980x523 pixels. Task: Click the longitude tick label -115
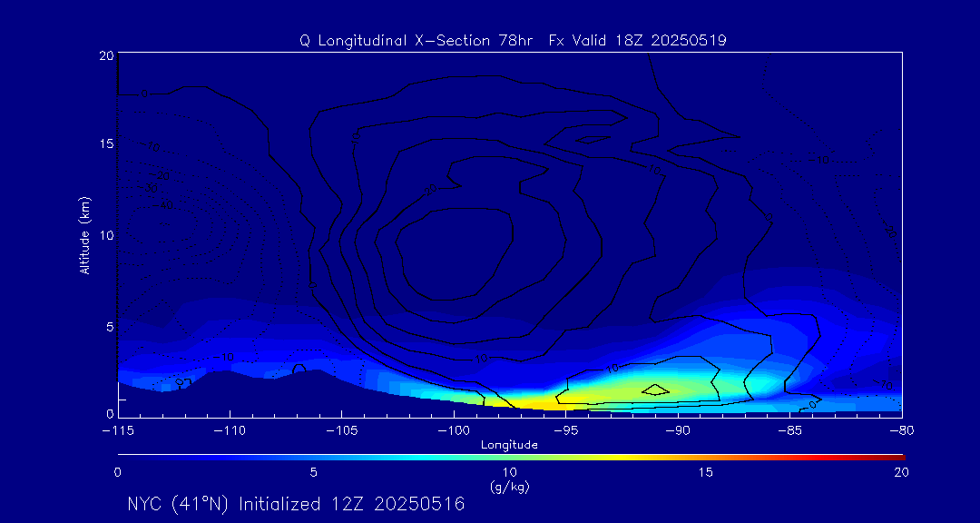click(118, 431)
